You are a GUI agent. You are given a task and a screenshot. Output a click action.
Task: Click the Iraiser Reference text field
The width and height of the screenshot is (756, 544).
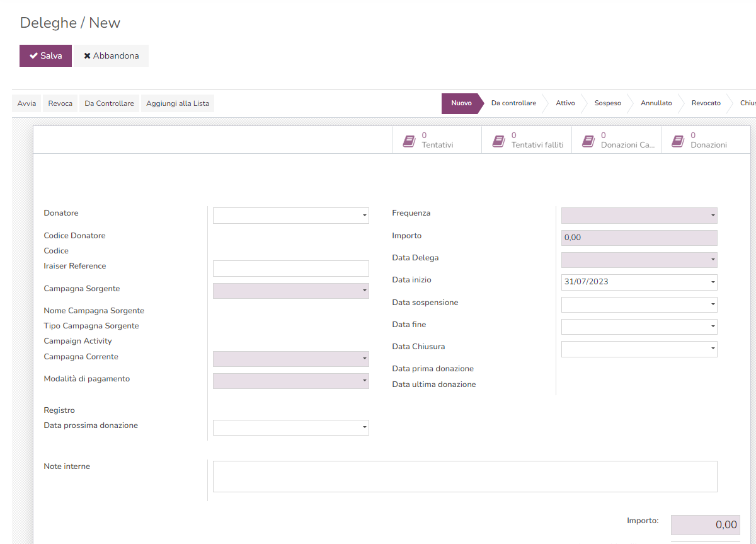pyautogui.click(x=290, y=269)
